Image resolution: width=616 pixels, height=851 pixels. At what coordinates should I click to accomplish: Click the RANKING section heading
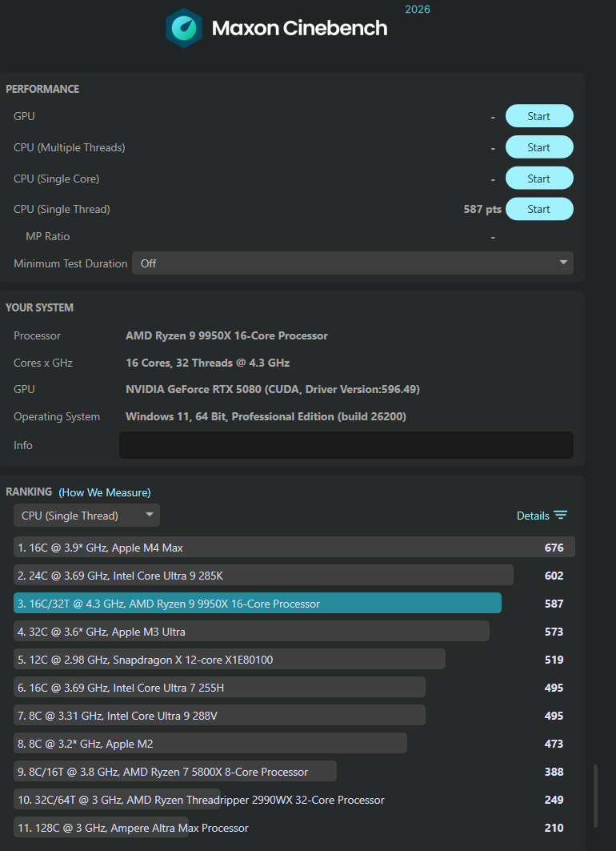(29, 492)
